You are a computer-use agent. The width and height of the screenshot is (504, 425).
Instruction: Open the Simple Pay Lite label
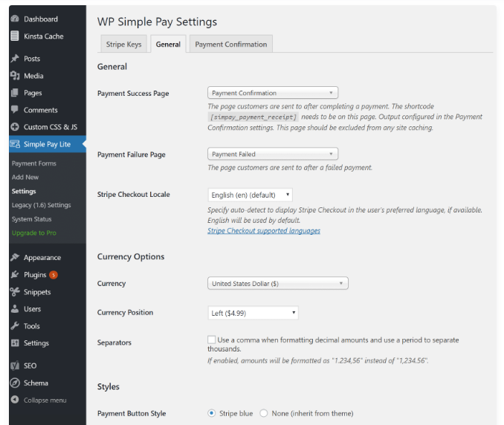pyautogui.click(x=48, y=144)
